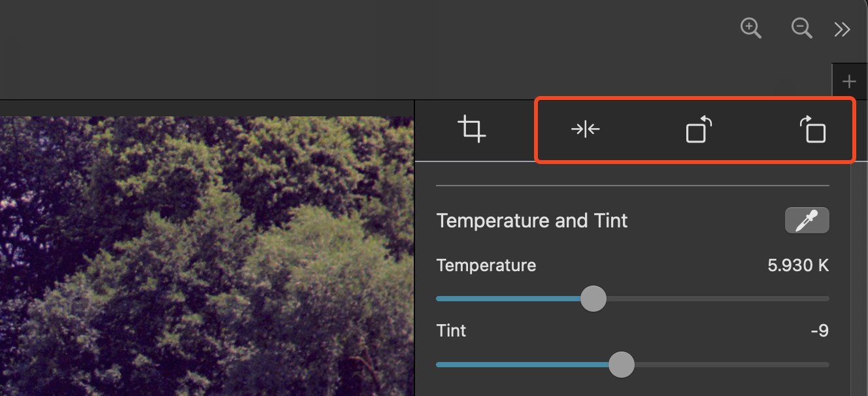Expand the toolbar overflow double chevron
Viewport: 868px width, 396px height.
point(843,29)
